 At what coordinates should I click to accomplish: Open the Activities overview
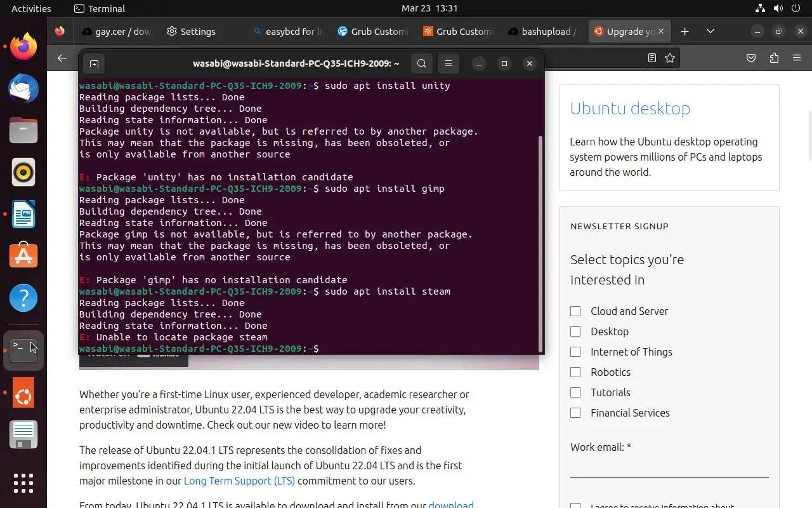pos(31,8)
